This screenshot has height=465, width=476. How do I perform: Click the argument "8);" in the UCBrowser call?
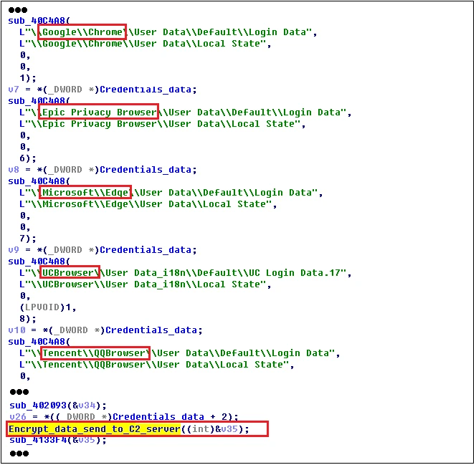28,319
